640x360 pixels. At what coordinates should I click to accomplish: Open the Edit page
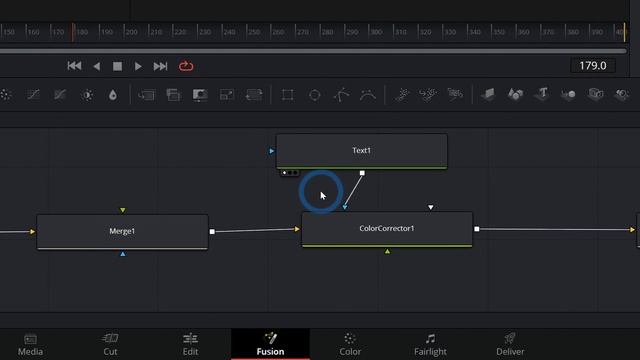pos(190,344)
